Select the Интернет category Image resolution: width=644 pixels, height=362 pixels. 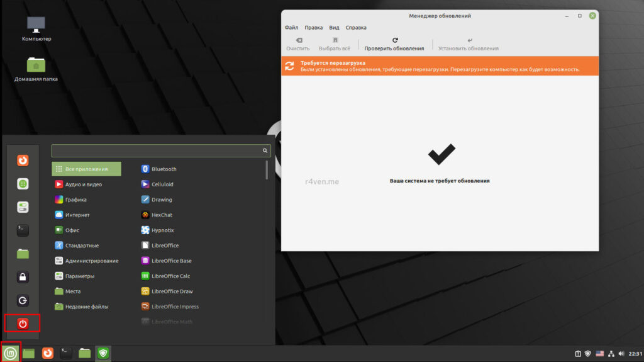pos(77,215)
